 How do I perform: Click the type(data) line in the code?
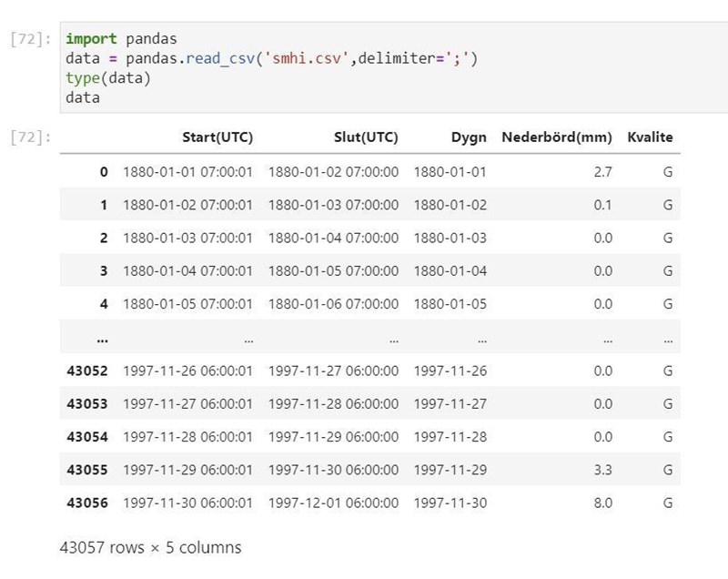(x=108, y=78)
